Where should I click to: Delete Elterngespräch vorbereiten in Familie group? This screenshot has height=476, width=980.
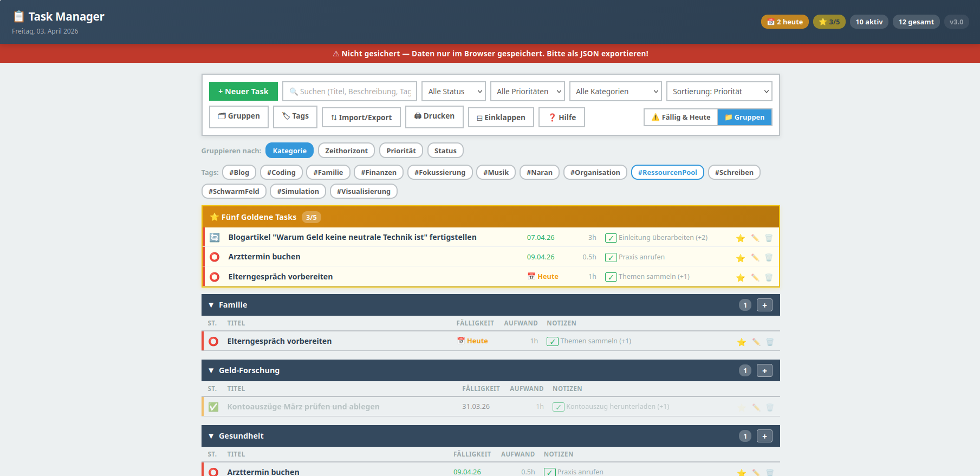[x=770, y=342]
